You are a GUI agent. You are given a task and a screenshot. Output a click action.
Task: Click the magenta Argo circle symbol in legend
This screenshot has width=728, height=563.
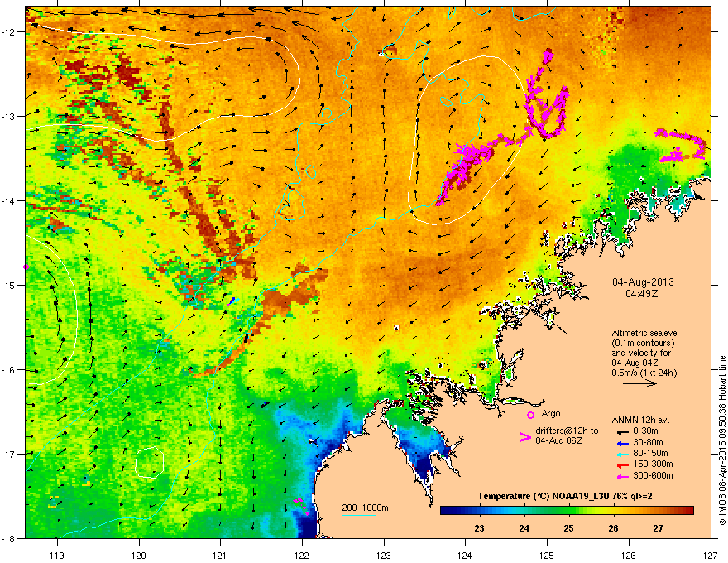coord(530,415)
